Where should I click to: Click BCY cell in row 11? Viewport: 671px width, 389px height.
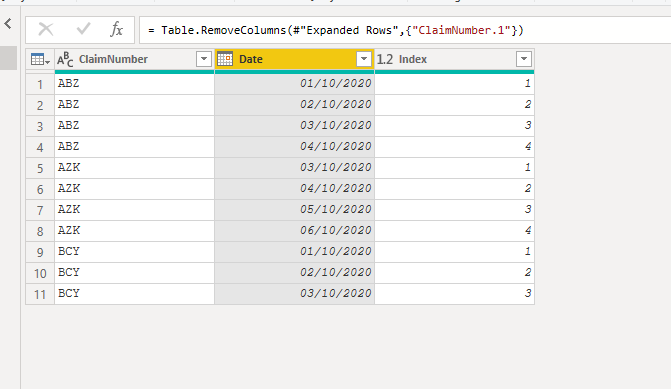[x=134, y=294]
